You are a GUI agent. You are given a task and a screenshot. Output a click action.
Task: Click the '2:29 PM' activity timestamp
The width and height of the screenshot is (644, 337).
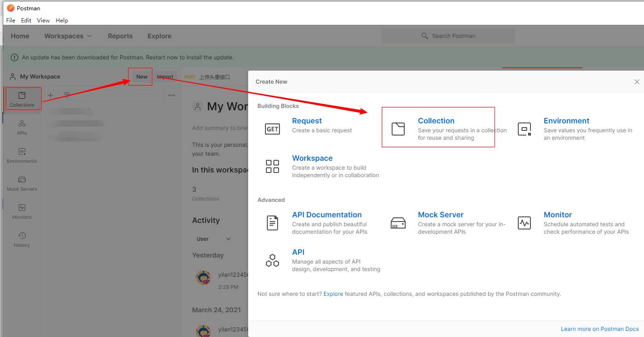click(228, 287)
